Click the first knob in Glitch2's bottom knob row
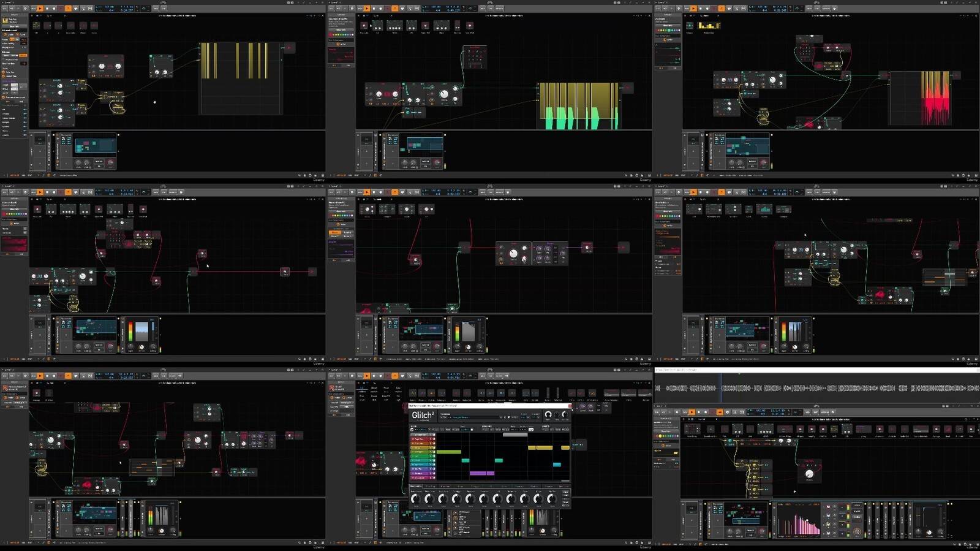This screenshot has width=980, height=551. point(416,499)
